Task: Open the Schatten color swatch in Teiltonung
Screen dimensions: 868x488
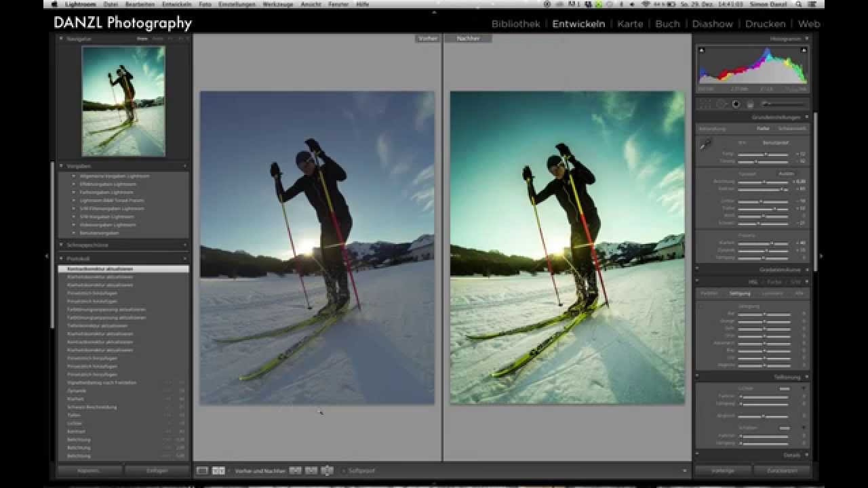Action: coord(785,428)
